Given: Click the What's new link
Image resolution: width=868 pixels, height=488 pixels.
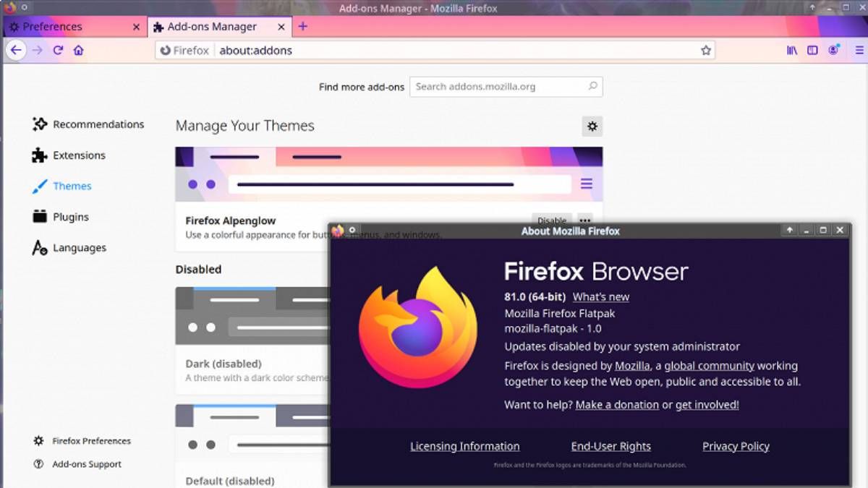Looking at the screenshot, I should tap(600, 296).
